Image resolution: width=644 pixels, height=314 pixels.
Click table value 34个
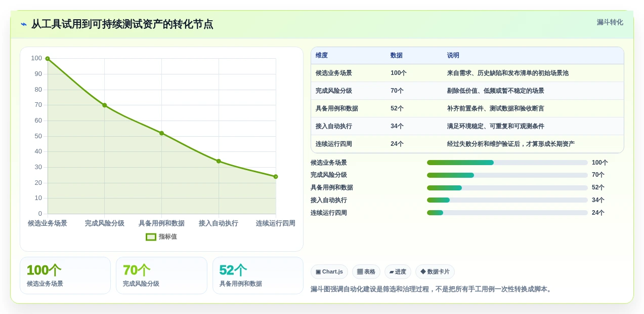[x=397, y=126]
